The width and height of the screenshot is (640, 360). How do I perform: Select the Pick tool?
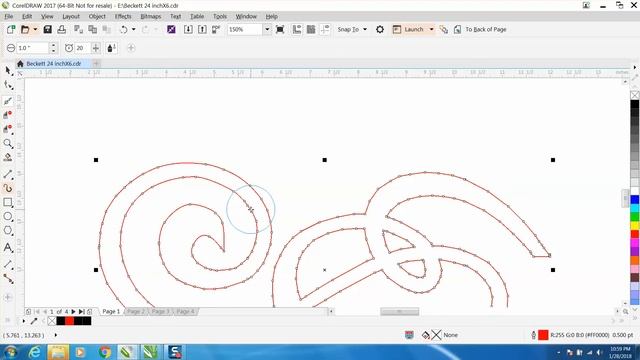click(x=8, y=71)
